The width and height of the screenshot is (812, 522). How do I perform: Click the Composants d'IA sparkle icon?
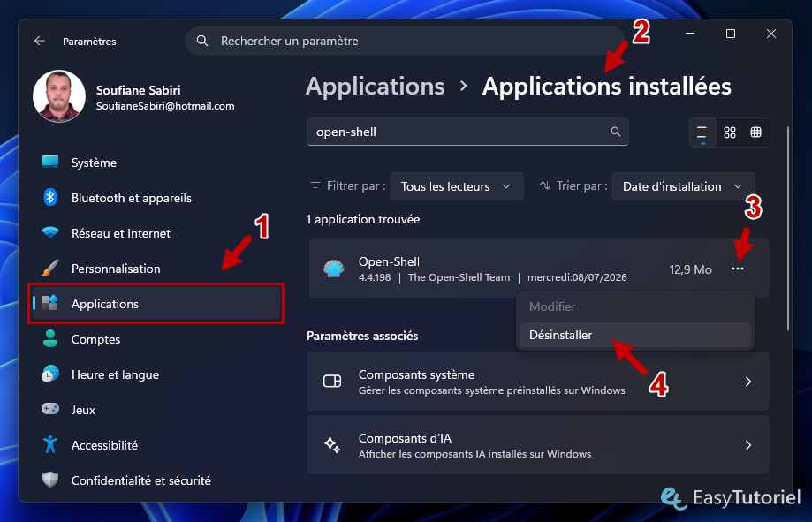(332, 445)
